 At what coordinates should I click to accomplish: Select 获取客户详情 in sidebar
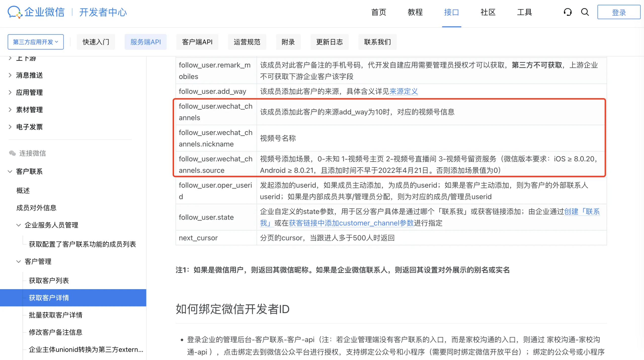(73, 298)
